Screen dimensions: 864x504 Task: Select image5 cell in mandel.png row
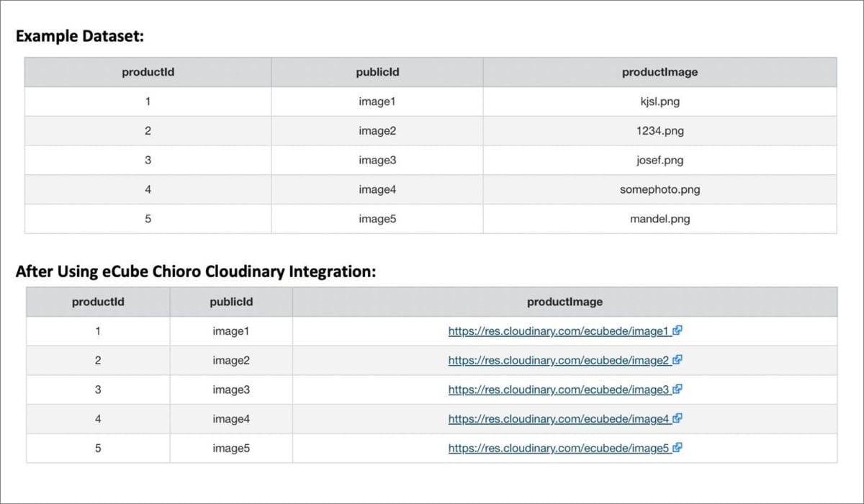377,219
